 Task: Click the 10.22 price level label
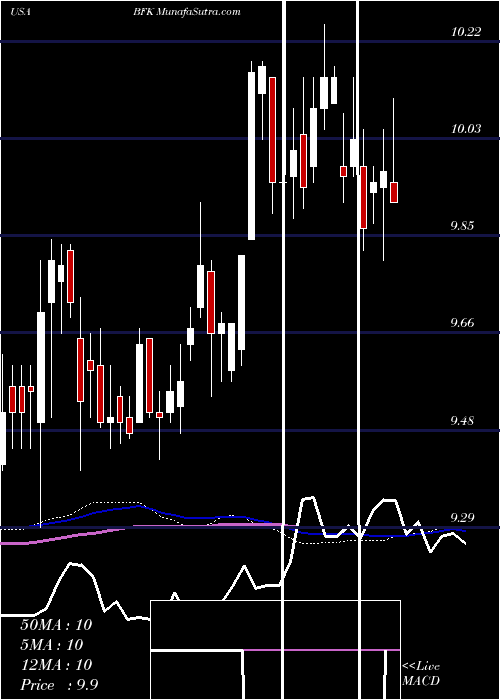(x=466, y=32)
